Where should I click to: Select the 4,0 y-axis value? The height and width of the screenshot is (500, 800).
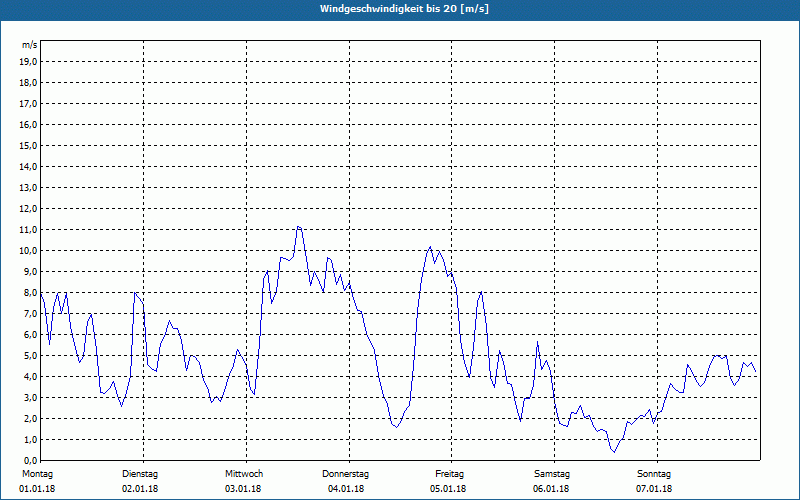click(31, 377)
